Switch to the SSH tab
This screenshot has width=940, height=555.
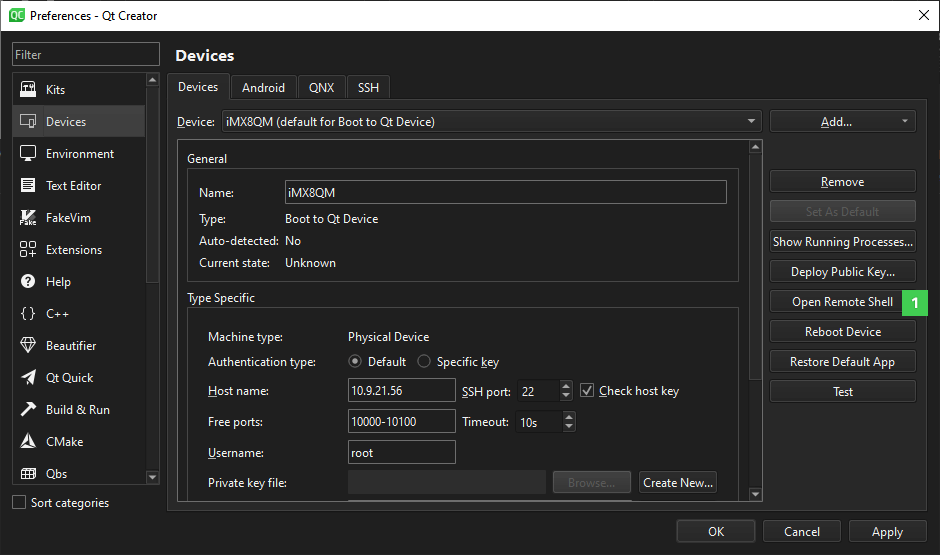coord(368,88)
